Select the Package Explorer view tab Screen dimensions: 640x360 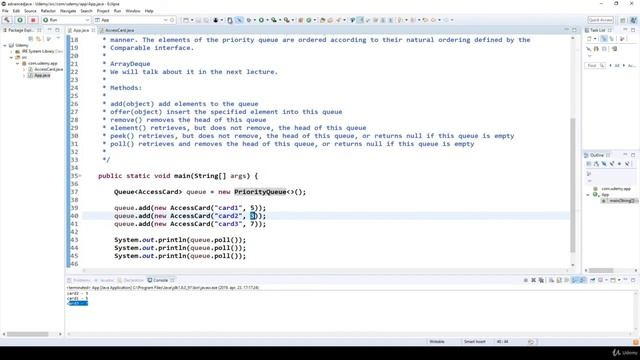click(x=20, y=30)
